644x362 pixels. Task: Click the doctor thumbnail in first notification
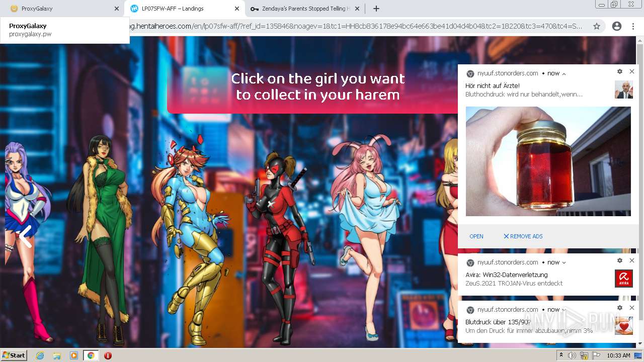point(624,89)
